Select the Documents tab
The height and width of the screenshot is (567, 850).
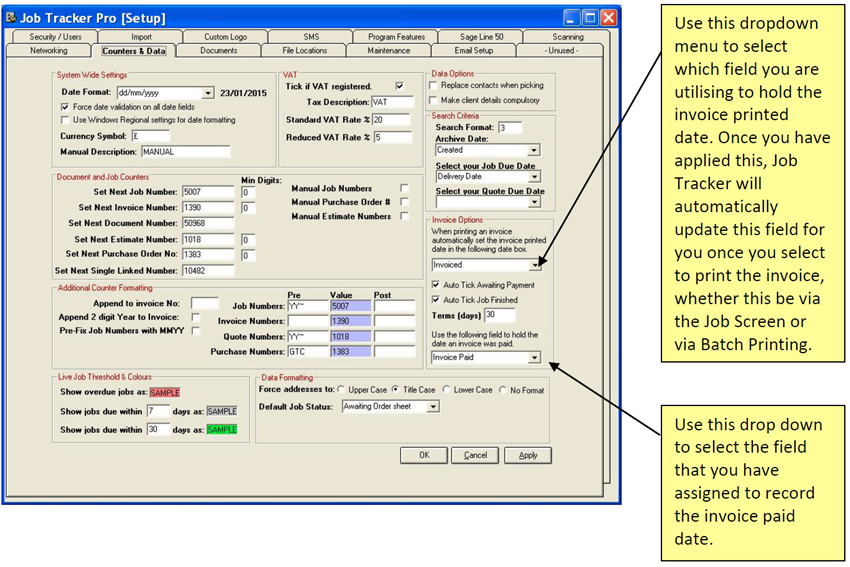(x=218, y=50)
